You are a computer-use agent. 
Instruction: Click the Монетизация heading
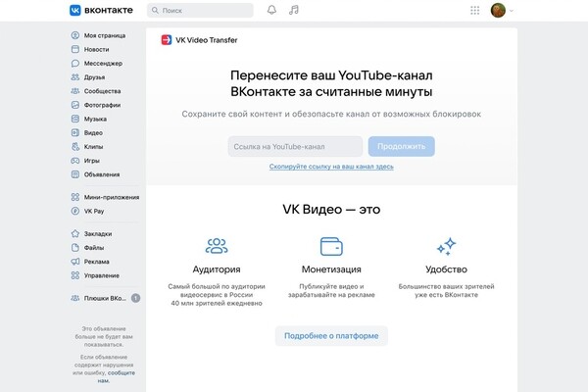click(331, 269)
